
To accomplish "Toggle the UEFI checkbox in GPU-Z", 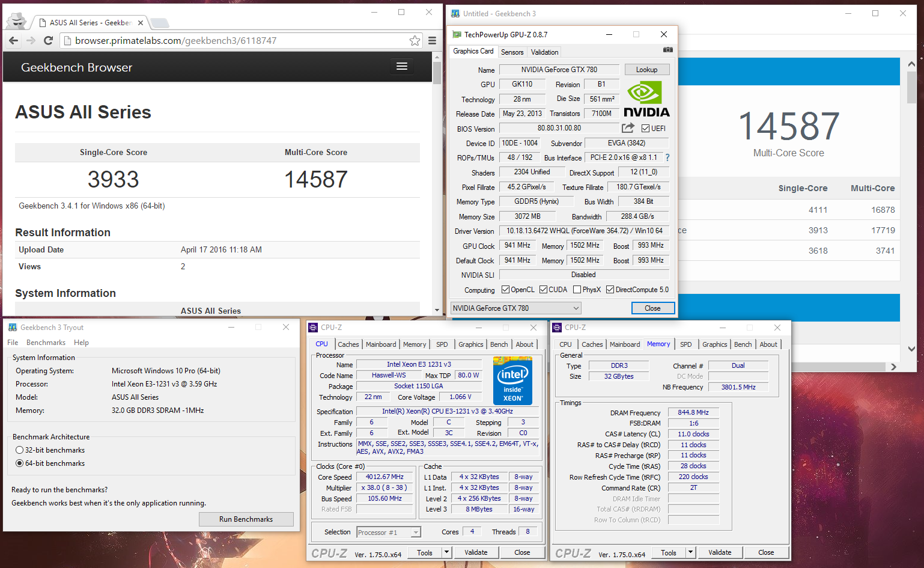I will point(645,129).
